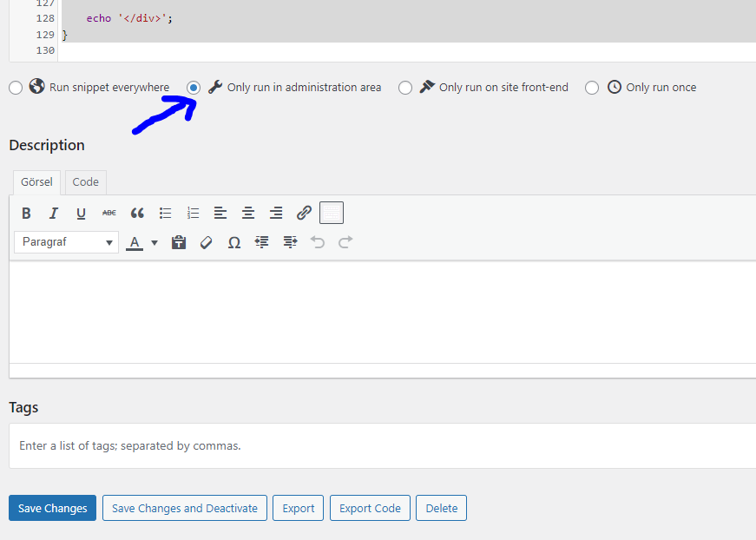Open special character Omega dialog
This screenshot has width=756, height=540.
click(234, 242)
